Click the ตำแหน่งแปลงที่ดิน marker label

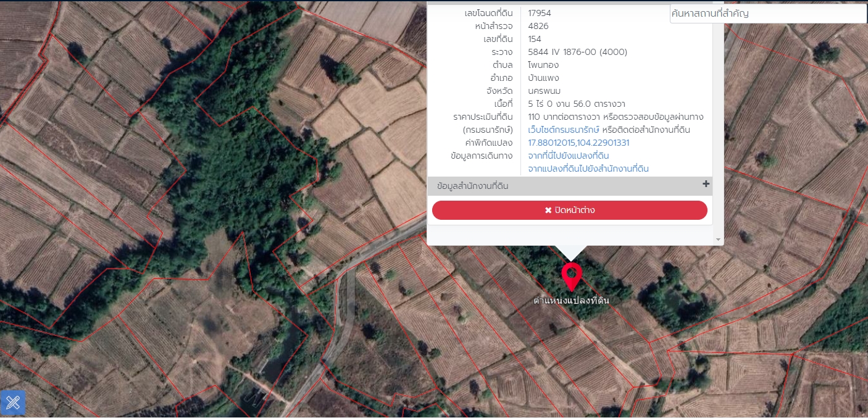[x=572, y=301]
